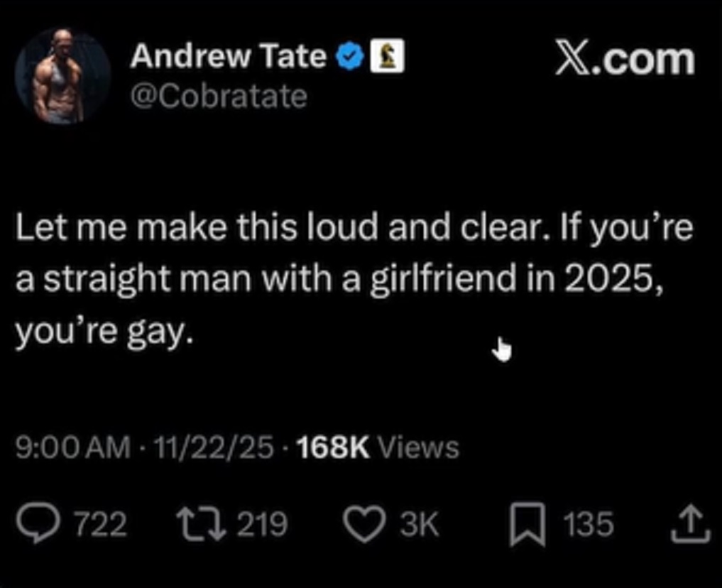The image size is (722, 588).
Task: View the 168K Views analytics
Action: tap(378, 447)
